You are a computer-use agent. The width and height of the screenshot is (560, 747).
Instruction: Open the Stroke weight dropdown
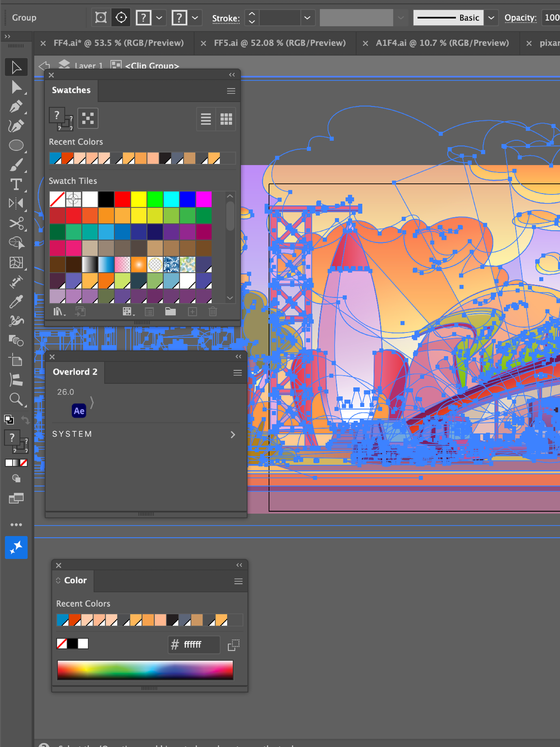(307, 17)
